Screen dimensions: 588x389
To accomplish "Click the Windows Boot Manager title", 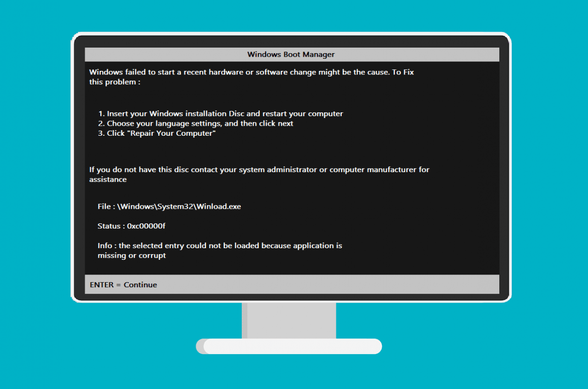I will [x=291, y=54].
